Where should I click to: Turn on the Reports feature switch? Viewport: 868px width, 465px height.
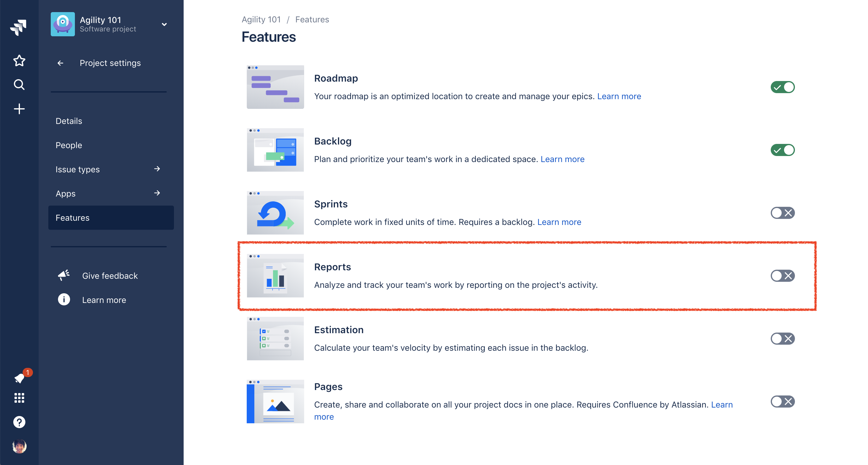point(783,275)
